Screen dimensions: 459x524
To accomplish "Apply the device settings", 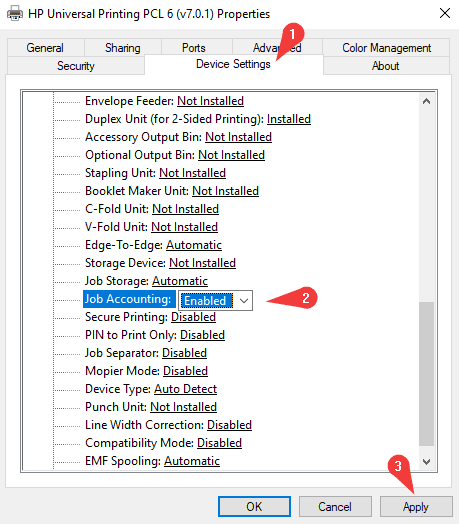I will pos(416,507).
